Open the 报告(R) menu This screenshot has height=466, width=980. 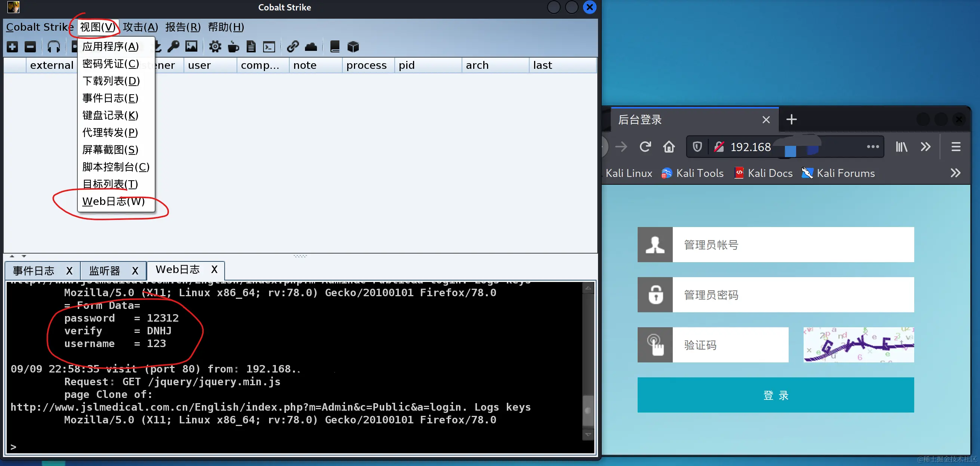coord(183,27)
